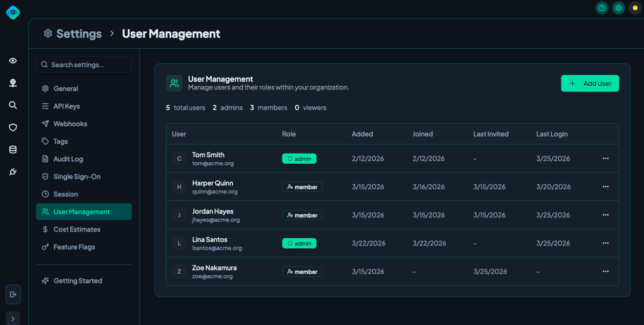This screenshot has width=644, height=325.
Task: Click the logout icon at bottom left
Action: coord(13,294)
